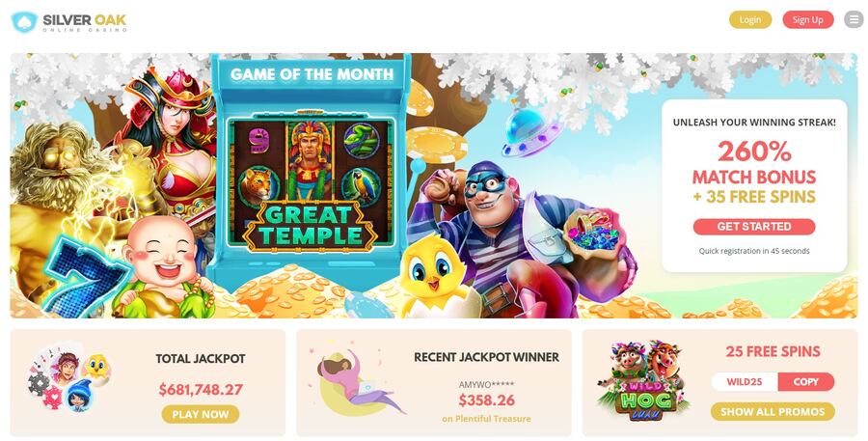
Task: Click the yellow chick character
Action: (435, 278)
